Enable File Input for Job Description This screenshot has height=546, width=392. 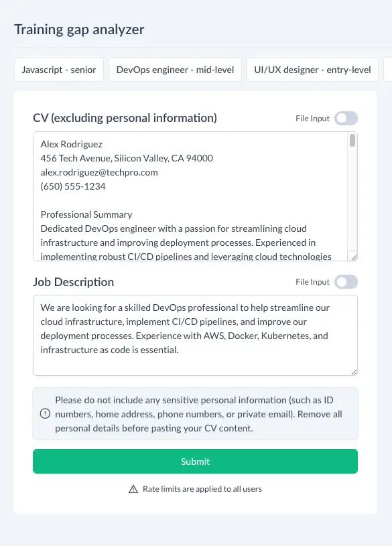point(346,282)
